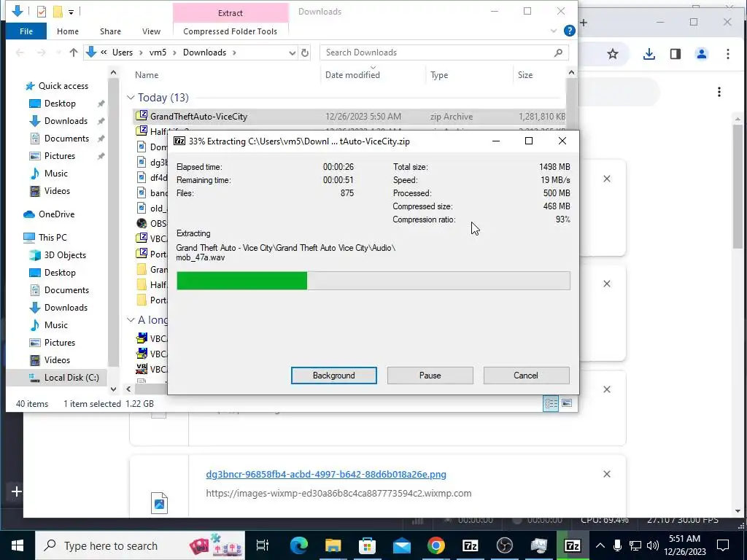
Task: Open address bar history dropdown
Action: tap(292, 52)
